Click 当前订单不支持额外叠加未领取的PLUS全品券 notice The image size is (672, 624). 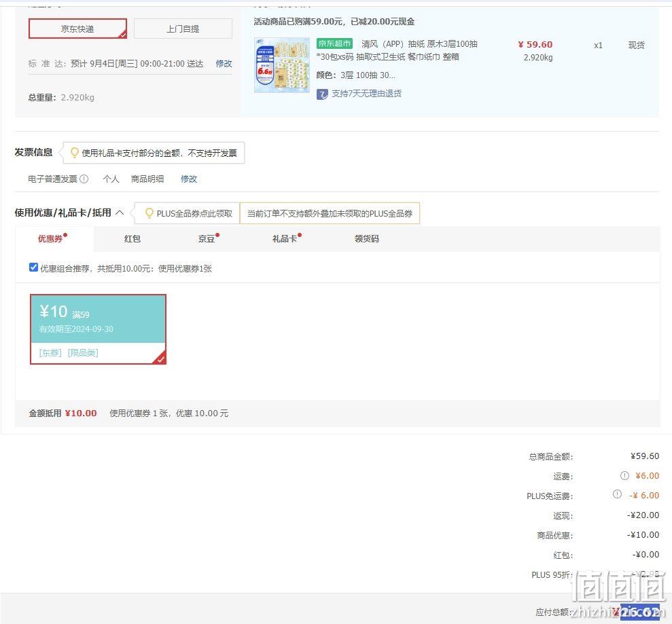(330, 213)
